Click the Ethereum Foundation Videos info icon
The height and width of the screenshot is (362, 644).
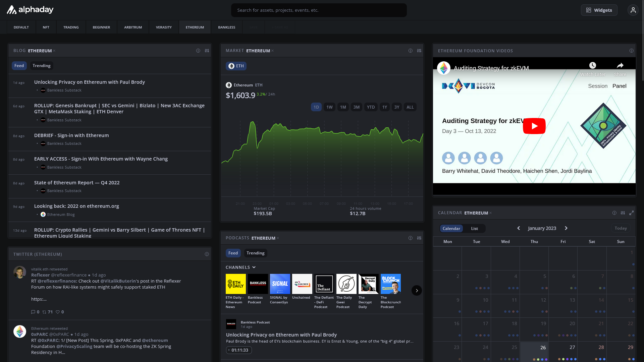pos(632,51)
